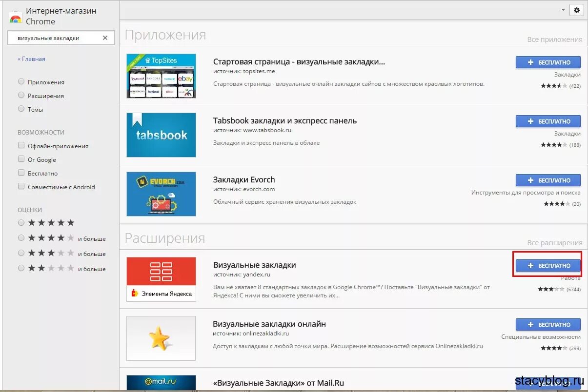Click 'источник: evorch.com' text
This screenshot has height=392, width=588.
[x=244, y=189]
